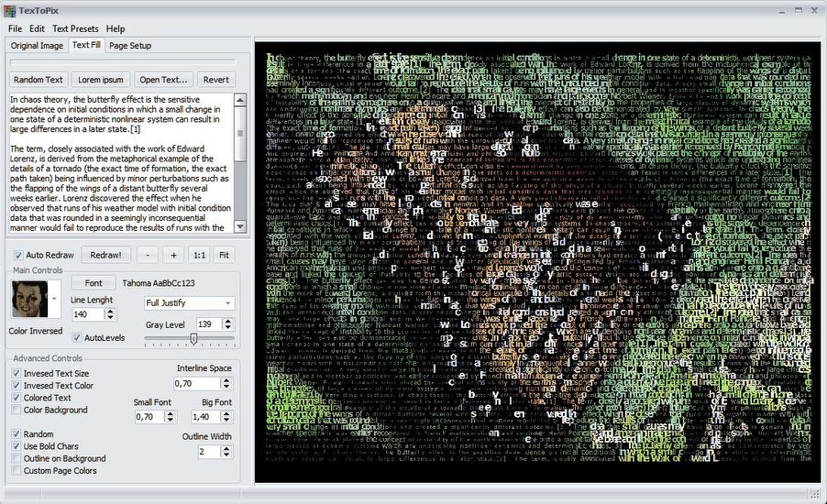Click the text-art preview image
The height and width of the screenshot is (504, 827).
[x=537, y=262]
